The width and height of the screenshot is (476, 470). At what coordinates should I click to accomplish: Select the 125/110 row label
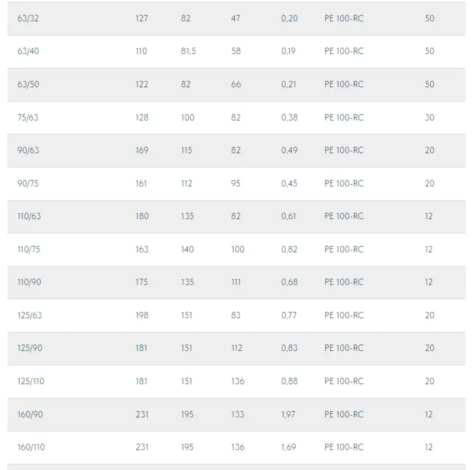click(x=30, y=381)
